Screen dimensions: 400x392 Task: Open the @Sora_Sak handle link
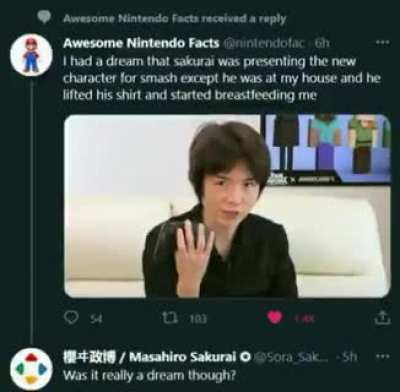pyautogui.click(x=292, y=357)
